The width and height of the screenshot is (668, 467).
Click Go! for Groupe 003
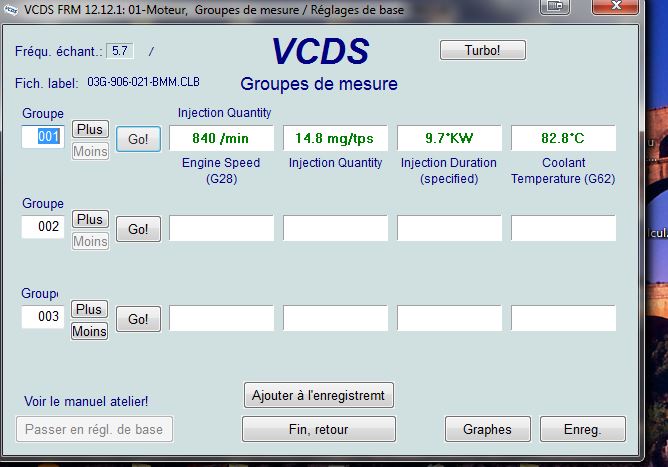tap(138, 319)
